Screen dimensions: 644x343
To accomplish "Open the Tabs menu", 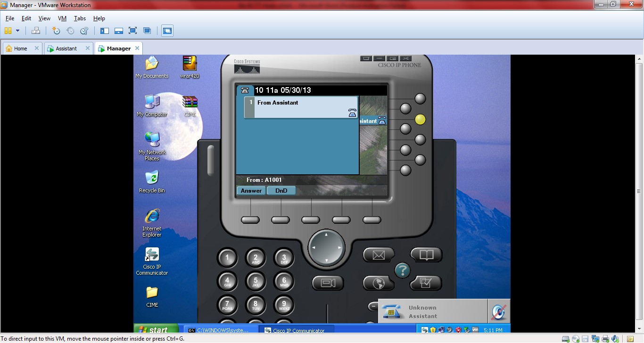I will [80, 18].
